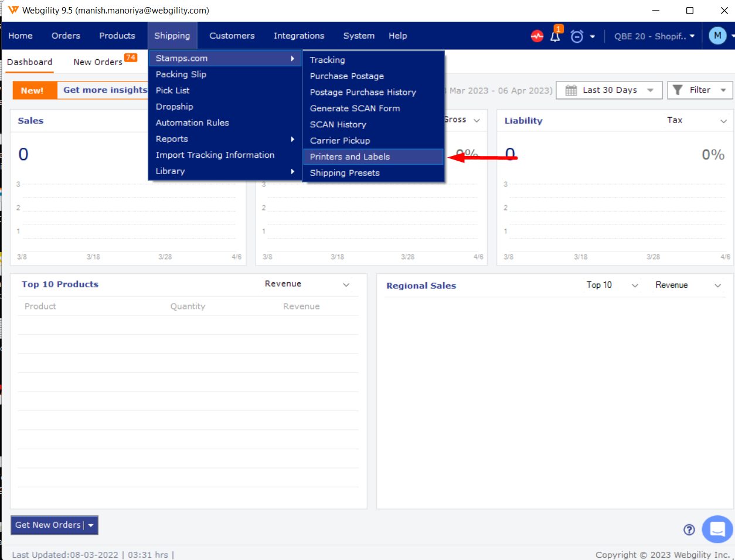The width and height of the screenshot is (735, 560).
Task: Open the Gross dropdown chevron
Action: coord(477,120)
